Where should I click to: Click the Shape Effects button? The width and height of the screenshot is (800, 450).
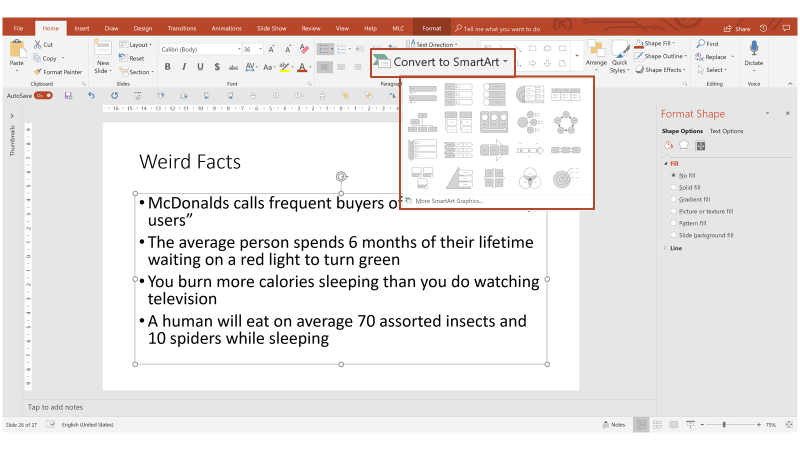pos(661,70)
